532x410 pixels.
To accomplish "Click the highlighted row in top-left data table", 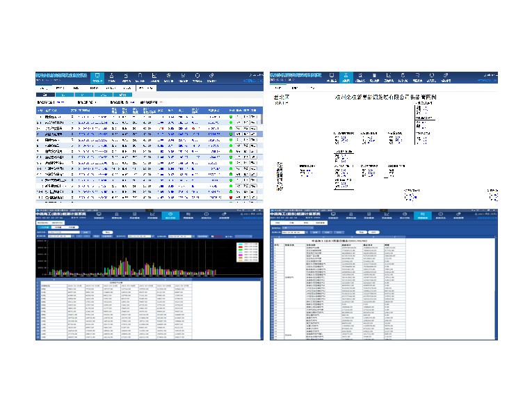I will pyautogui.click(x=150, y=134).
